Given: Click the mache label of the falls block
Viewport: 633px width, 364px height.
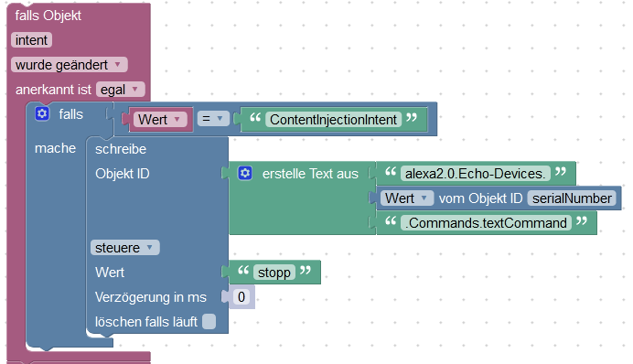Looking at the screenshot, I should [55, 148].
